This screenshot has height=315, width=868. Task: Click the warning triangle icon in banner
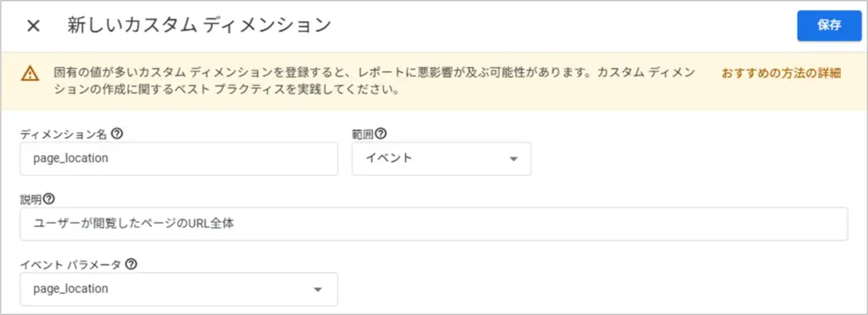click(30, 74)
